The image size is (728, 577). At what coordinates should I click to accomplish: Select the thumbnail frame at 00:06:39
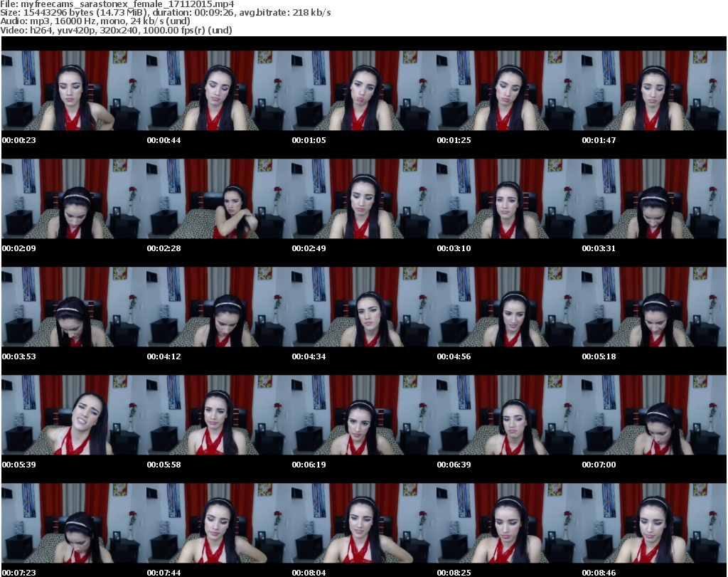point(509,415)
